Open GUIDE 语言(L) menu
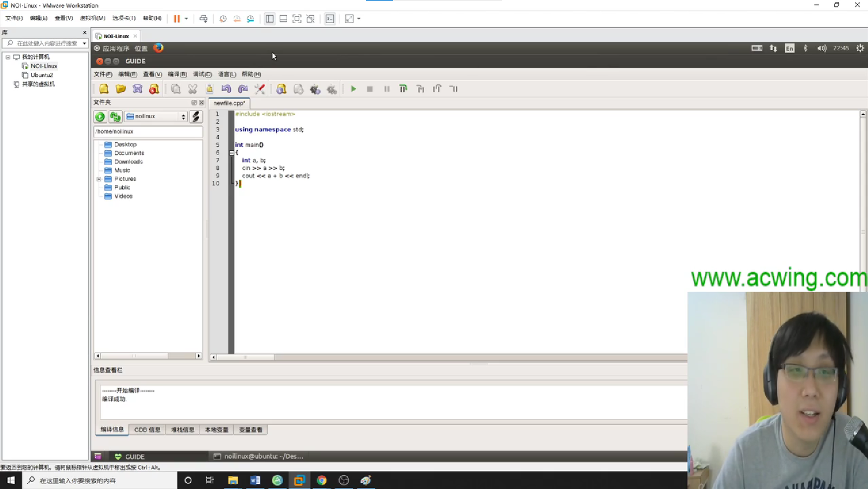 tap(227, 74)
